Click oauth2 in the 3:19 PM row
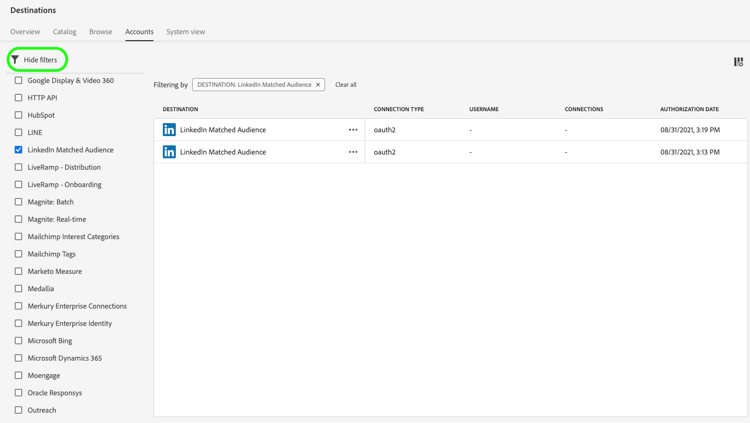Screen dimensions: 750x423 point(385,130)
